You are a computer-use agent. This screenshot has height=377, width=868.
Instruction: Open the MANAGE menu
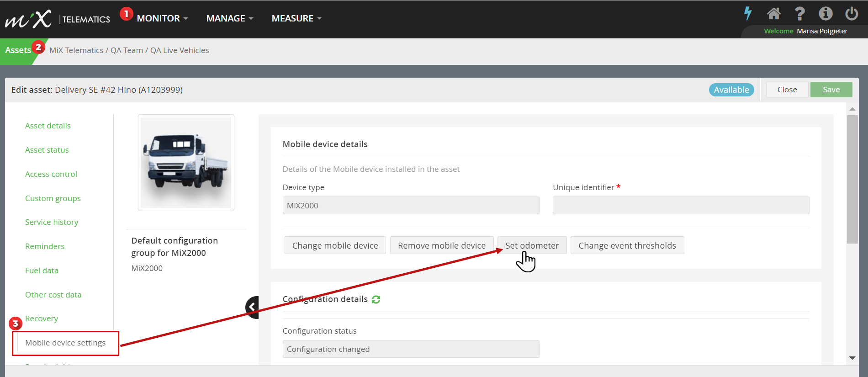click(229, 18)
